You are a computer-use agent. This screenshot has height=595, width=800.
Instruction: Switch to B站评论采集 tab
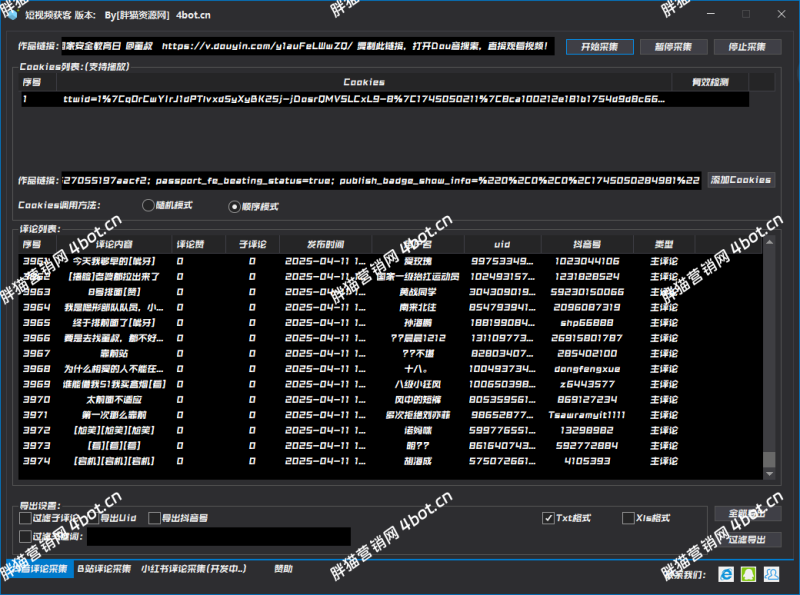point(104,569)
